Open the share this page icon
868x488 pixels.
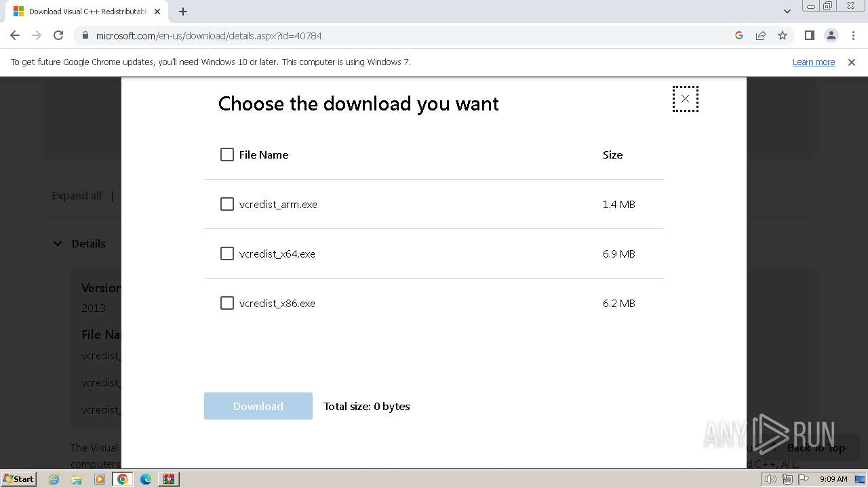point(761,35)
